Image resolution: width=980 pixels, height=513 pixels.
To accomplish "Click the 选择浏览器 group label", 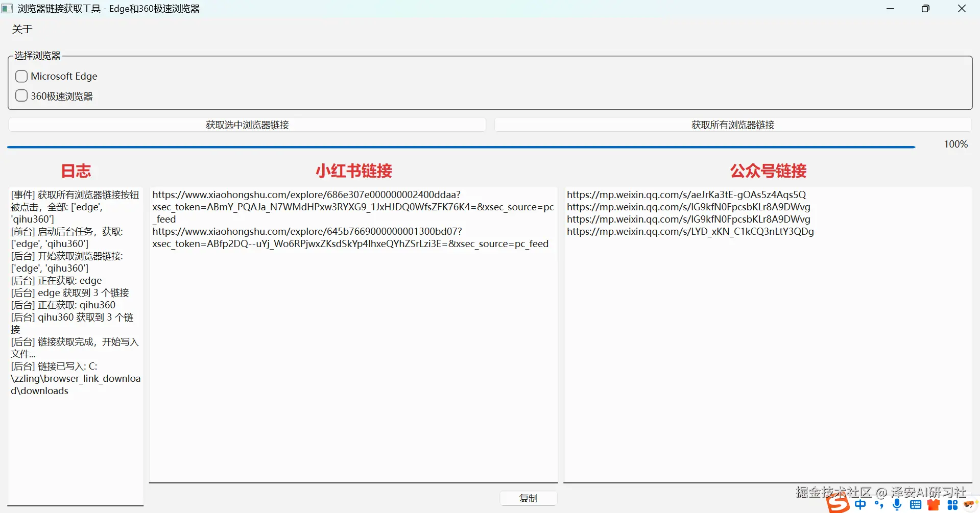I will pyautogui.click(x=37, y=56).
